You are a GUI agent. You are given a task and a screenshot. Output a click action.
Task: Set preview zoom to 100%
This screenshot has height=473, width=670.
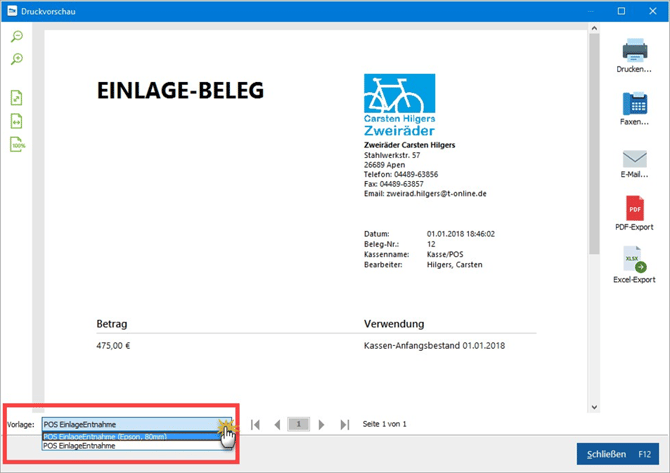click(x=17, y=145)
